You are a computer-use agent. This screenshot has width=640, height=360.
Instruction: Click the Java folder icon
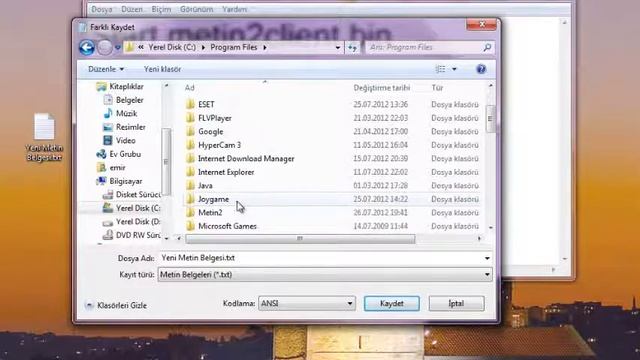(190, 185)
